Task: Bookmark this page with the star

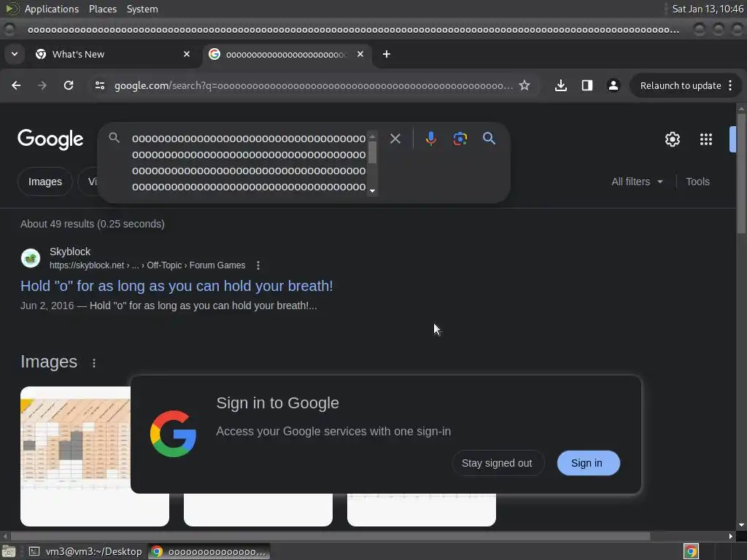Action: (525, 86)
